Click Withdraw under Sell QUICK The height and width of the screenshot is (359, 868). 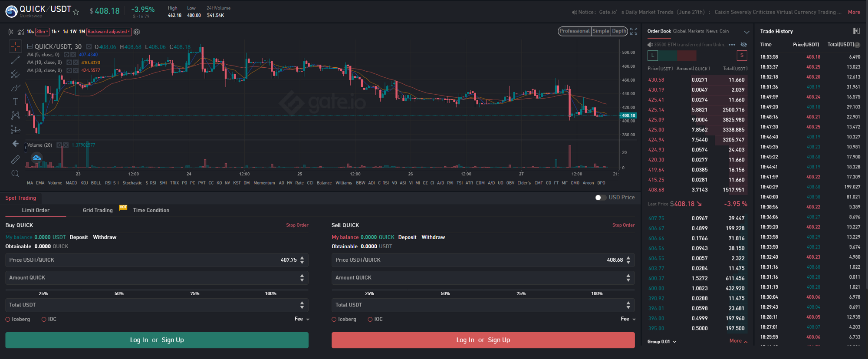click(x=433, y=237)
